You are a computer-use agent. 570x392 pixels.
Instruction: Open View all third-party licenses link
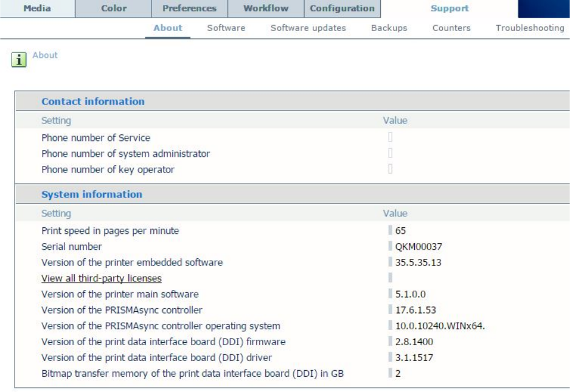(x=102, y=278)
